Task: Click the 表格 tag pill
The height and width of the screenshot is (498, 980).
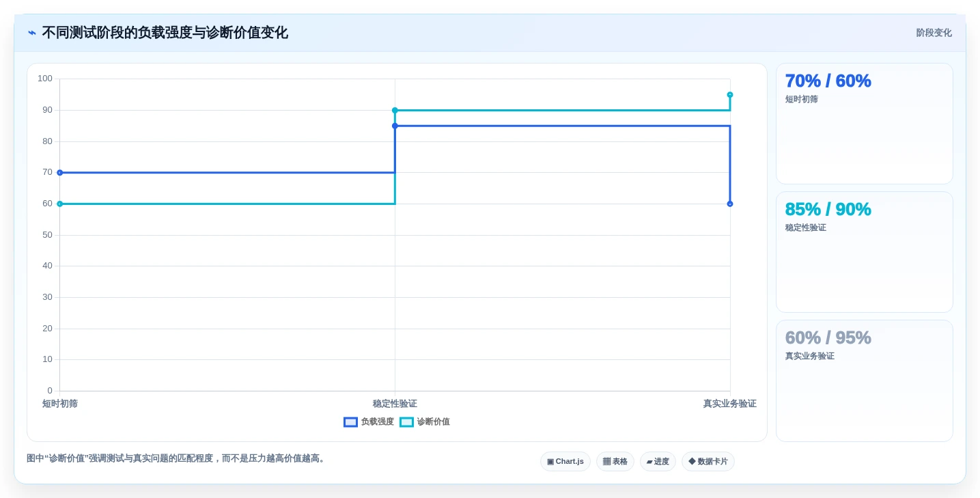Action: pos(615,462)
